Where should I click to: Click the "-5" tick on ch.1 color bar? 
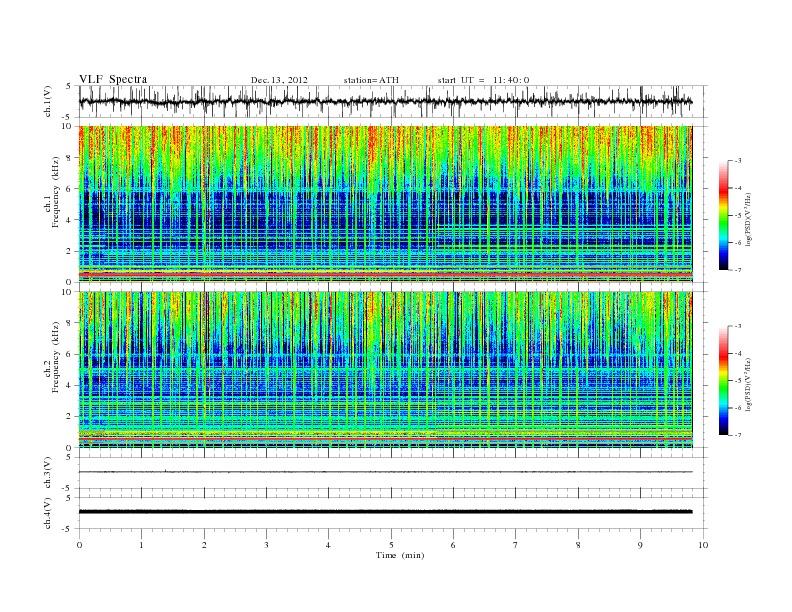point(738,215)
